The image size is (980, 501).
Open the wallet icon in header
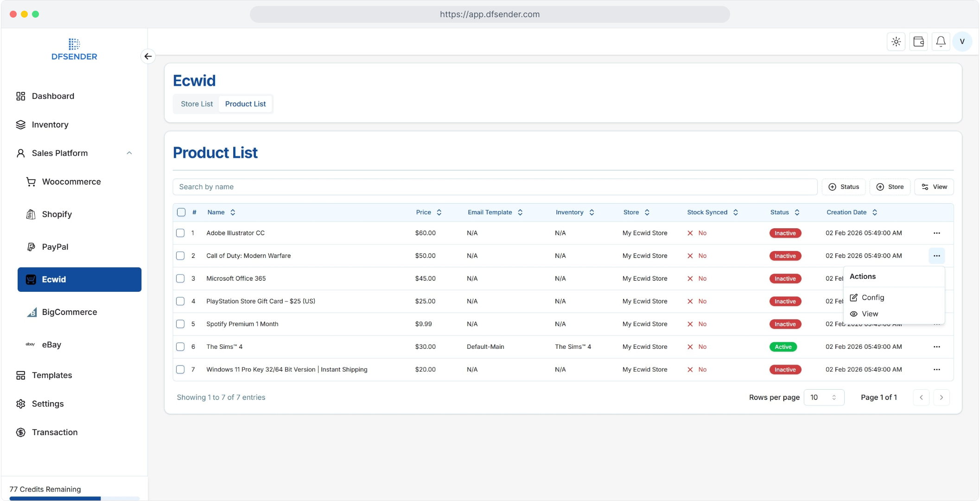[x=918, y=42]
